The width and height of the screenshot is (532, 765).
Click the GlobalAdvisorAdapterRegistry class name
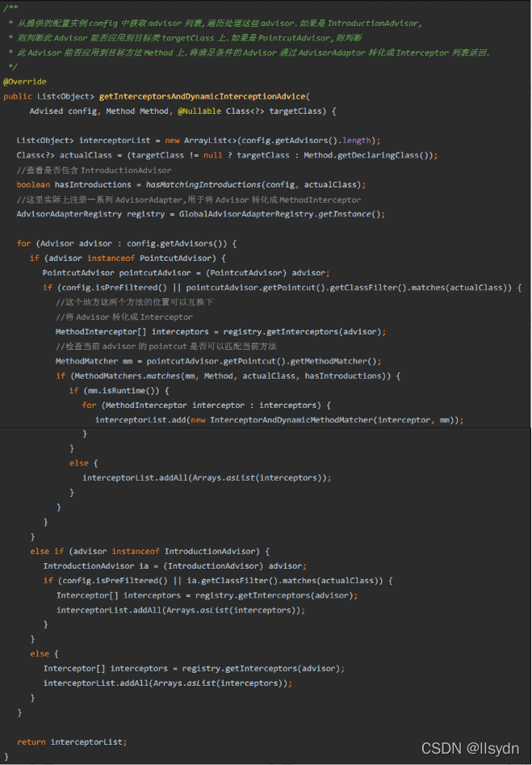246,214
